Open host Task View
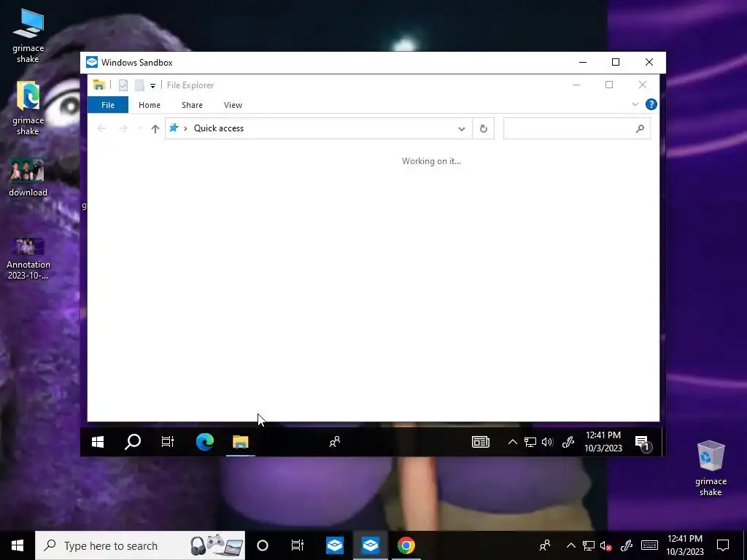Viewport: 747px width, 560px height. point(298,545)
